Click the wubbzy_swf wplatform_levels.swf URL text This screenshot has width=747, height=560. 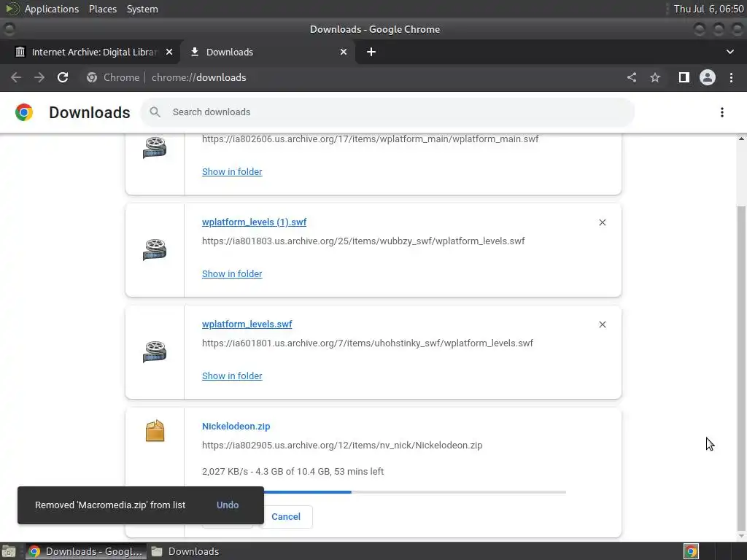[363, 241]
